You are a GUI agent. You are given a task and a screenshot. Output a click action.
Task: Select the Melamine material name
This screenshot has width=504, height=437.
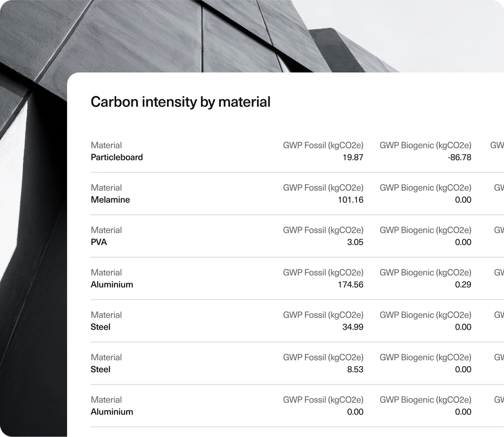coord(110,200)
